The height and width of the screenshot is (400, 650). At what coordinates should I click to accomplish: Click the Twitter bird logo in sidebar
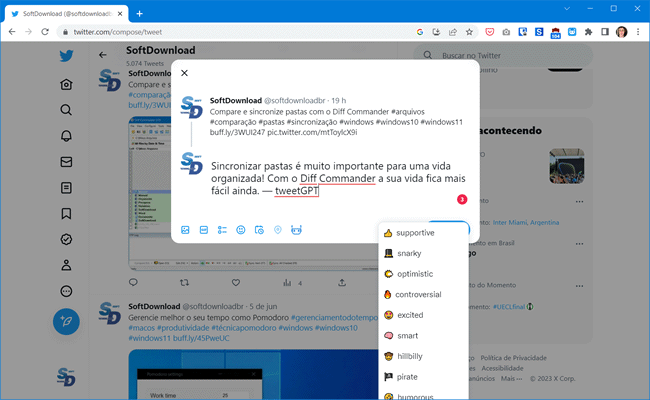pos(66,56)
